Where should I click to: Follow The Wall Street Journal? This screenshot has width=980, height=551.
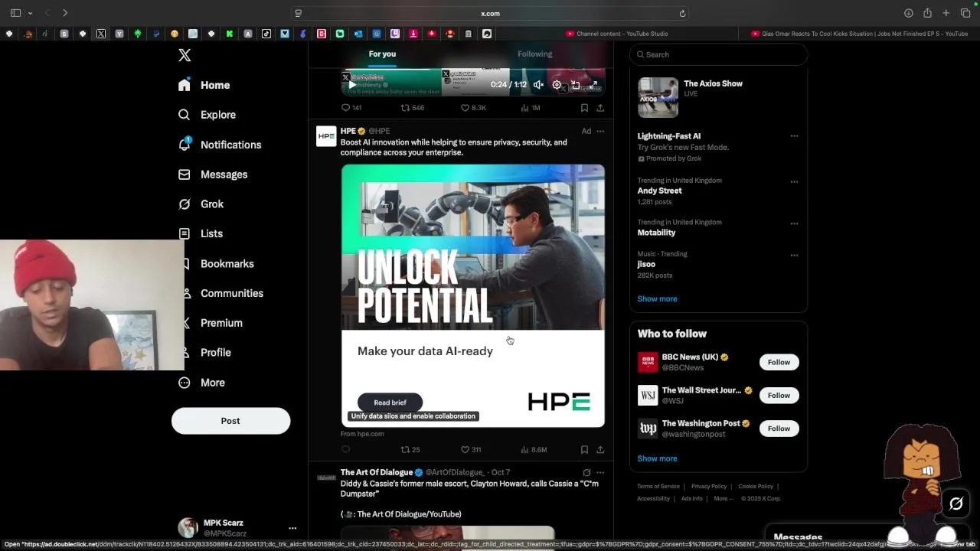pos(779,396)
